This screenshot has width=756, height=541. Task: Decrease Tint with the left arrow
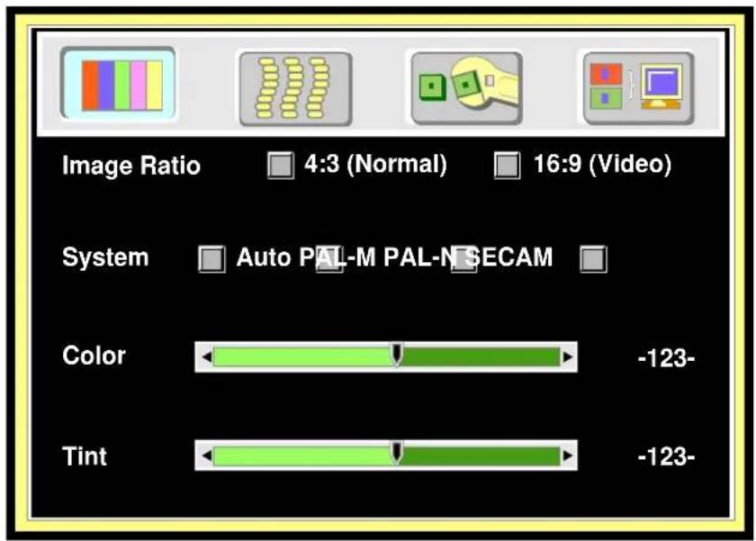pos(206,455)
